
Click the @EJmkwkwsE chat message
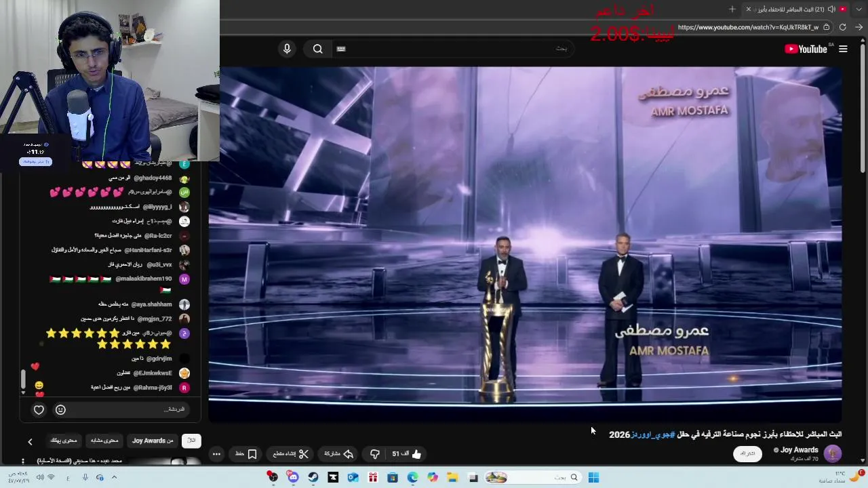click(144, 373)
